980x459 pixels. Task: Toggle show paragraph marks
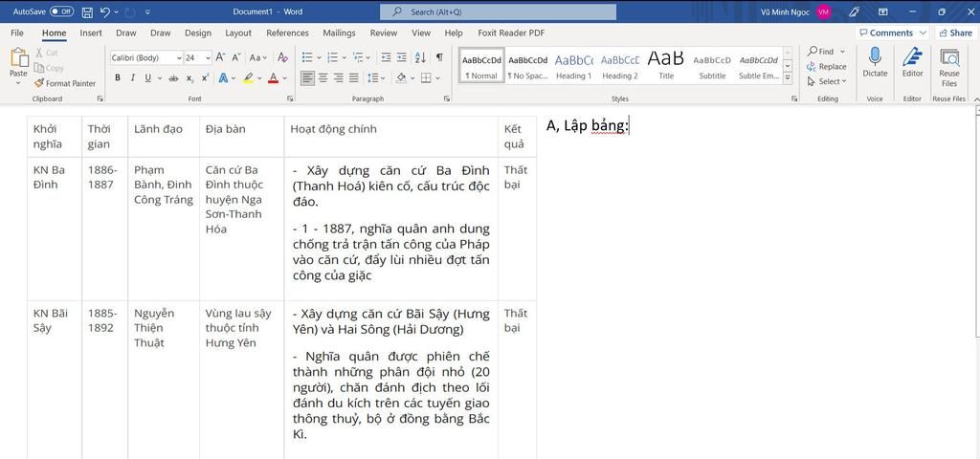click(439, 57)
